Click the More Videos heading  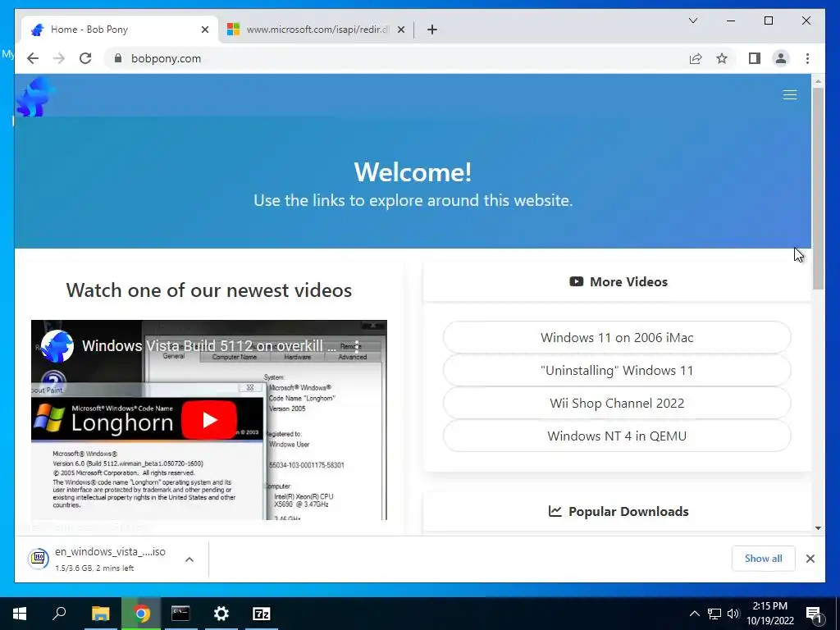619,282
